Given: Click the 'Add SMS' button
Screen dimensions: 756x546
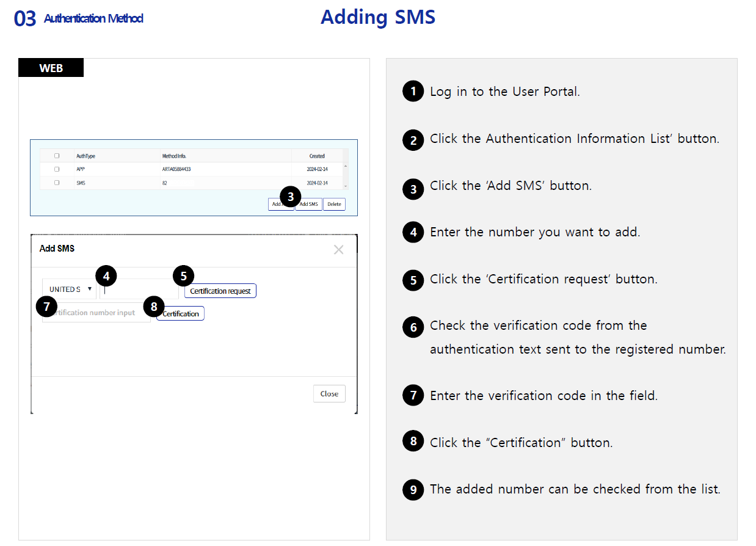Looking at the screenshot, I should coord(310,205).
